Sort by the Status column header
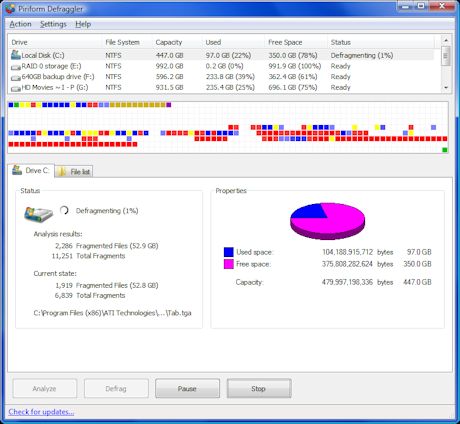Viewport: 460px width, 424px height. [x=381, y=42]
